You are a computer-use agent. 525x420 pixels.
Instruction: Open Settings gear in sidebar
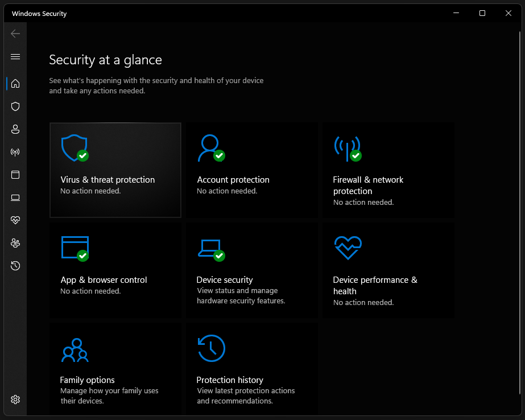(15, 400)
